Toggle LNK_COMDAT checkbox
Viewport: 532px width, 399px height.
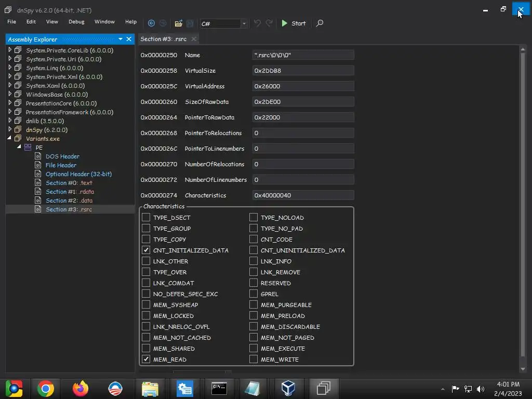point(146,283)
